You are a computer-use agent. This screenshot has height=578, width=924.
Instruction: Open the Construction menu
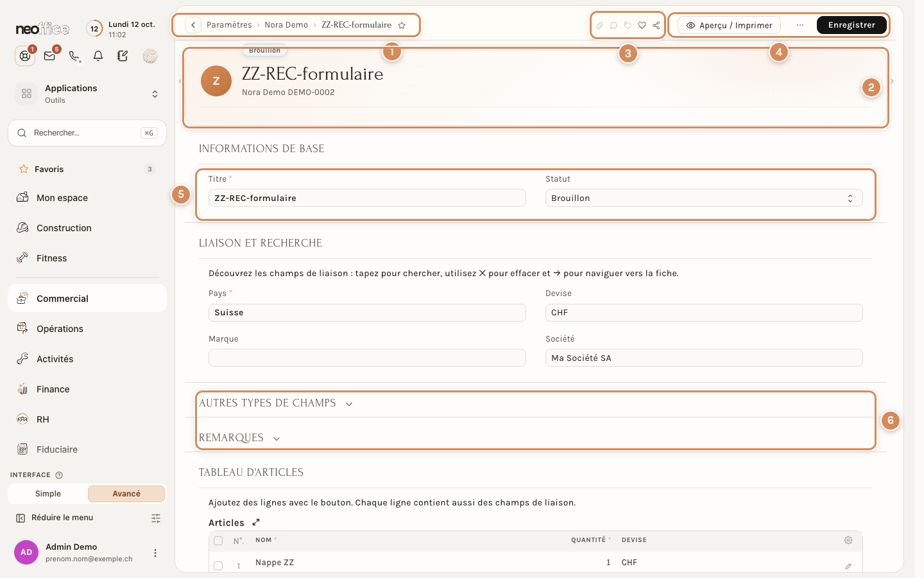[x=87, y=228]
